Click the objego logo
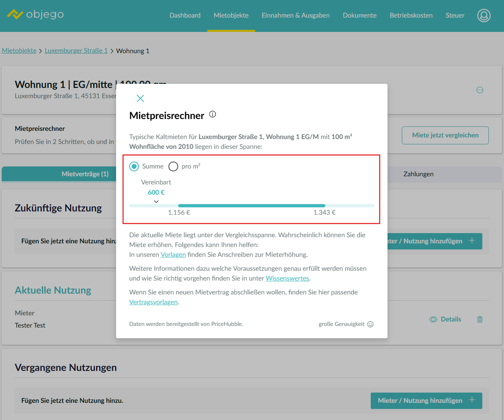Viewport: 504px width, 420px height. click(36, 15)
